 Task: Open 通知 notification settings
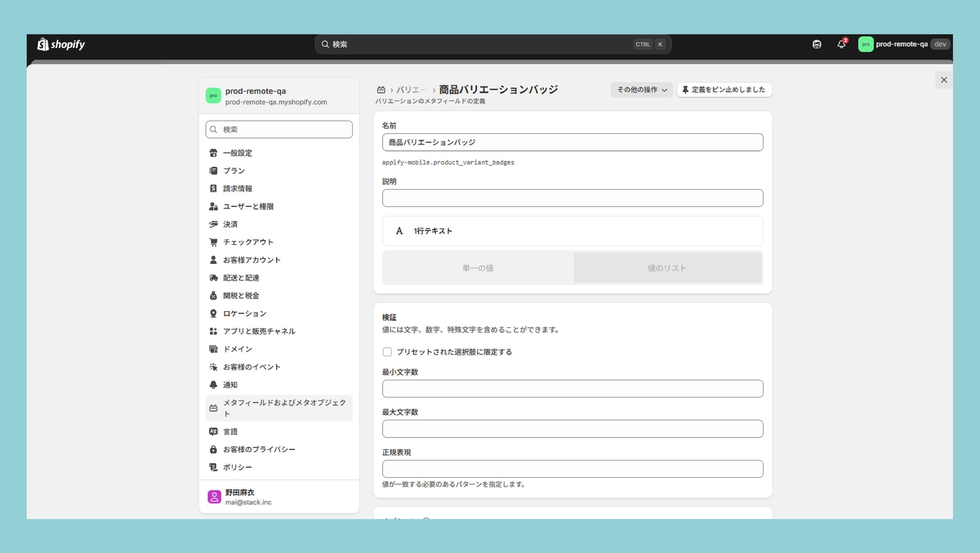[230, 385]
